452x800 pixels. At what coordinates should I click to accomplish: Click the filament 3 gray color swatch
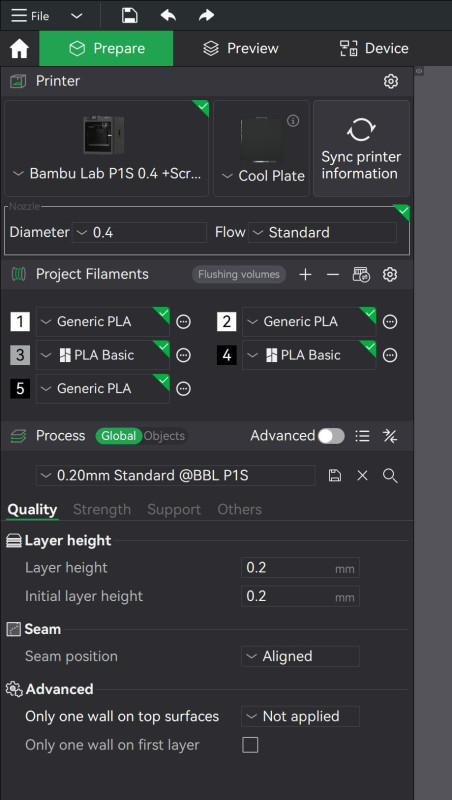point(20,355)
